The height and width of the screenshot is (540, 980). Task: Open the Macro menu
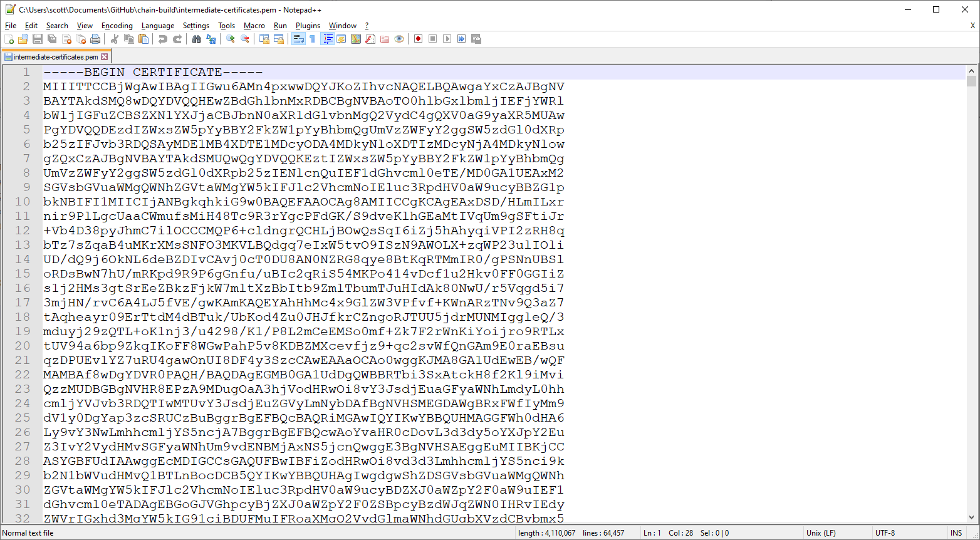pos(254,26)
